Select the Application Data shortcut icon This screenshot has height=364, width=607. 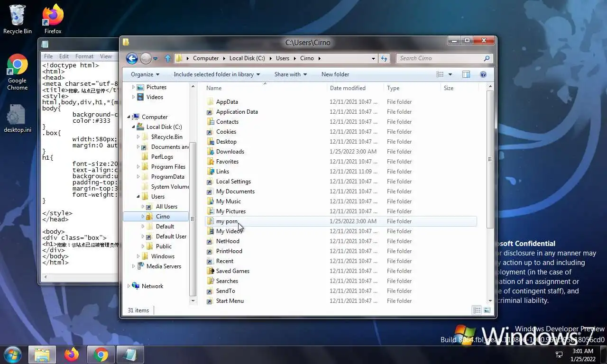tap(211, 112)
